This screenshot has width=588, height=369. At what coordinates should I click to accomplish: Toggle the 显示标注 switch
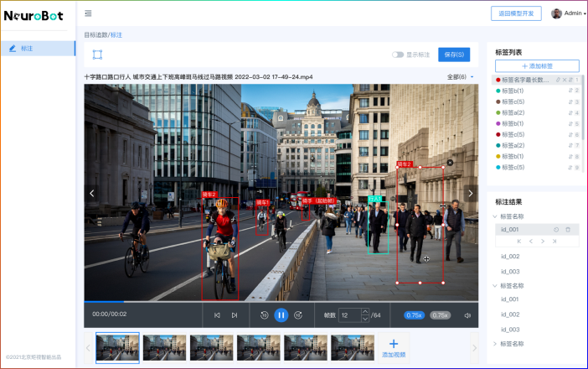398,55
